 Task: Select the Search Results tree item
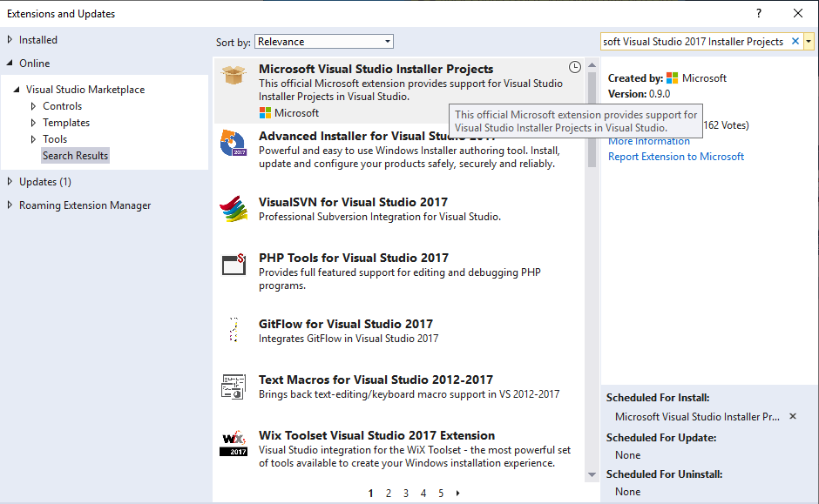click(x=75, y=156)
